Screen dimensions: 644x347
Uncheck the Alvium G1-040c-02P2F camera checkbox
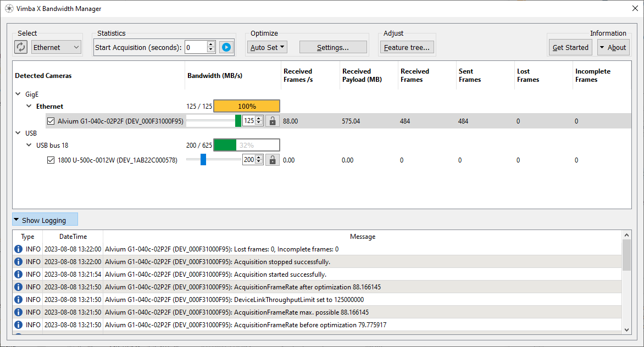51,121
